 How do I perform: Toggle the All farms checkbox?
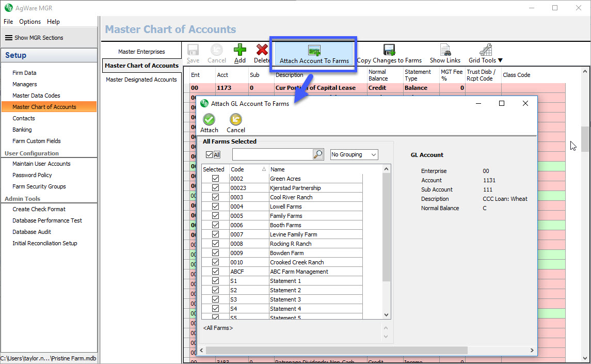209,154
